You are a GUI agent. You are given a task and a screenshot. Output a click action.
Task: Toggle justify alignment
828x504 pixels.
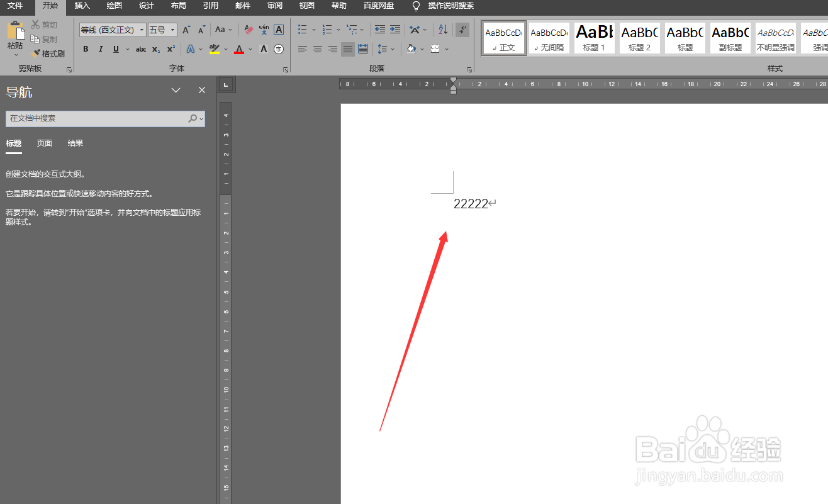point(348,49)
